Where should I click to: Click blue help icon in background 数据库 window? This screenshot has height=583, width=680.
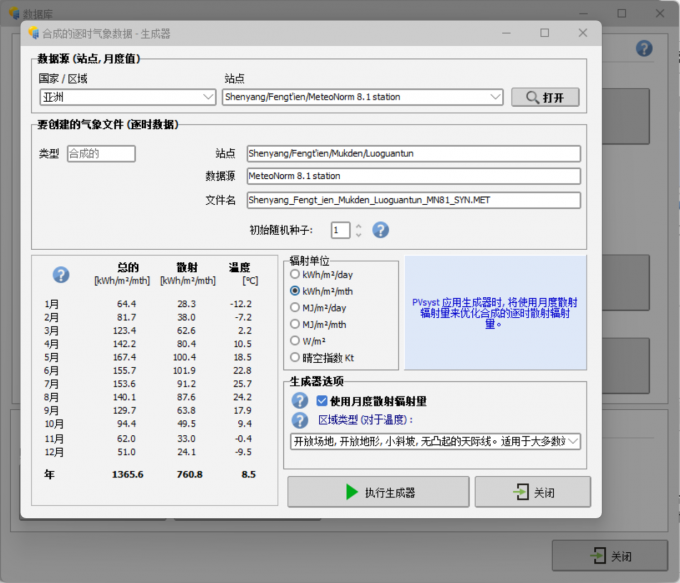tap(644, 48)
